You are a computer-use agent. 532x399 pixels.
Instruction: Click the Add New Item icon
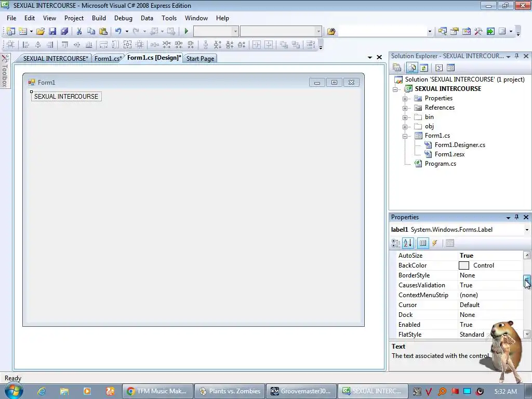click(23, 31)
